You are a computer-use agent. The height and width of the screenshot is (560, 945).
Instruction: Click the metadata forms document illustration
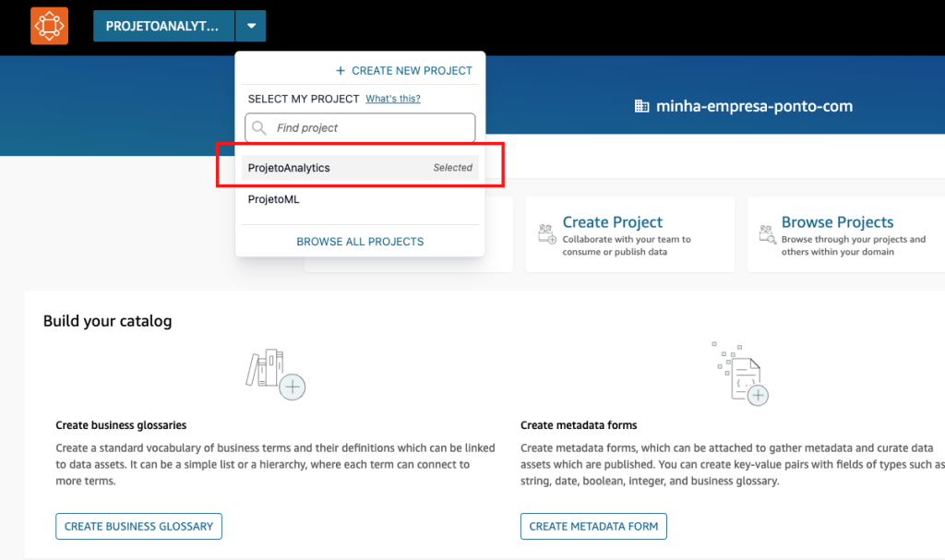740,374
